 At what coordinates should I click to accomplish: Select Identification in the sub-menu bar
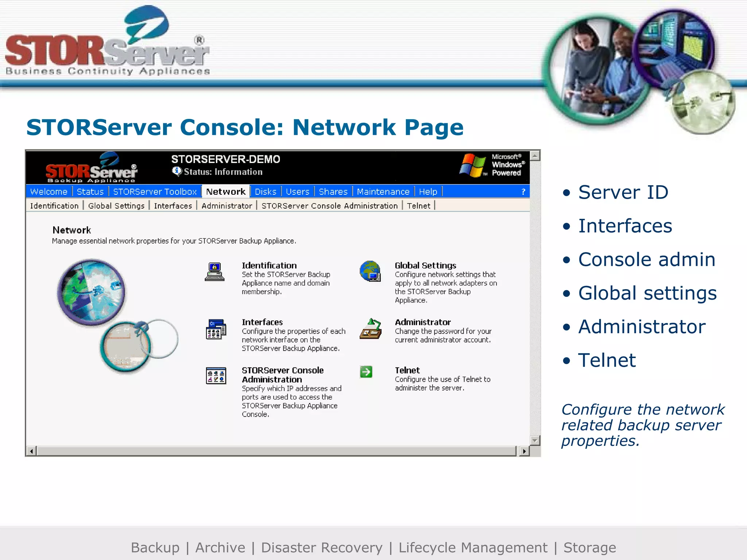pyautogui.click(x=54, y=206)
